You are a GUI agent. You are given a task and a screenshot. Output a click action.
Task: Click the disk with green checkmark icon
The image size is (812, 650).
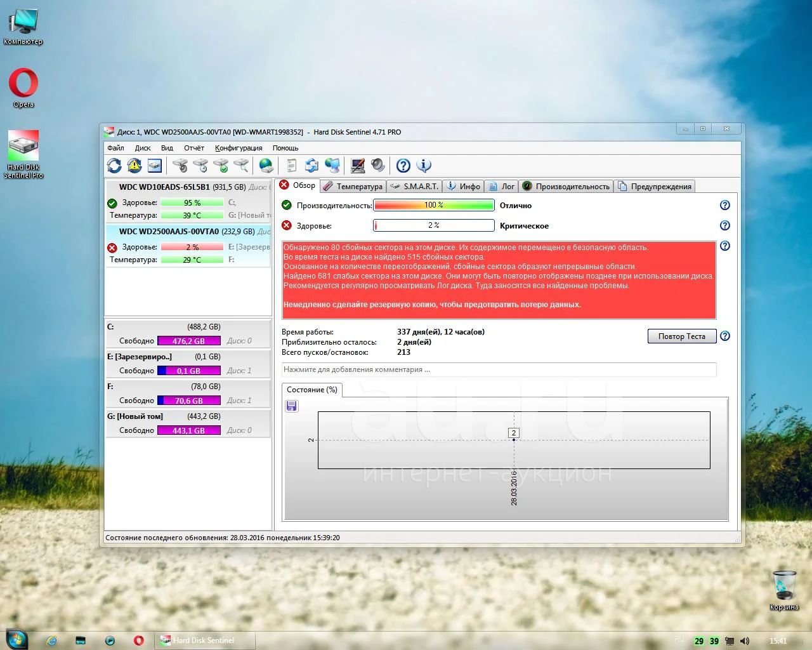[x=221, y=166]
